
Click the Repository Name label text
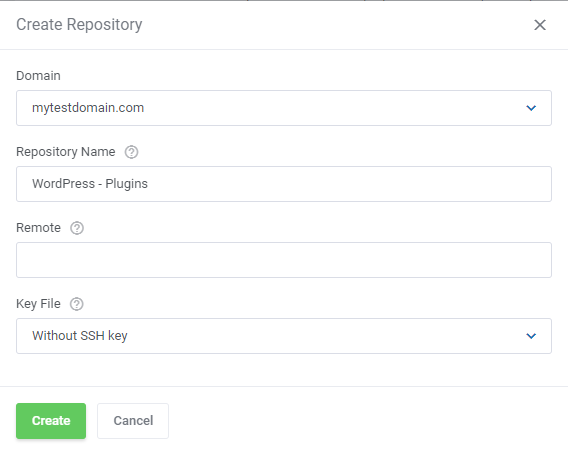pos(66,152)
